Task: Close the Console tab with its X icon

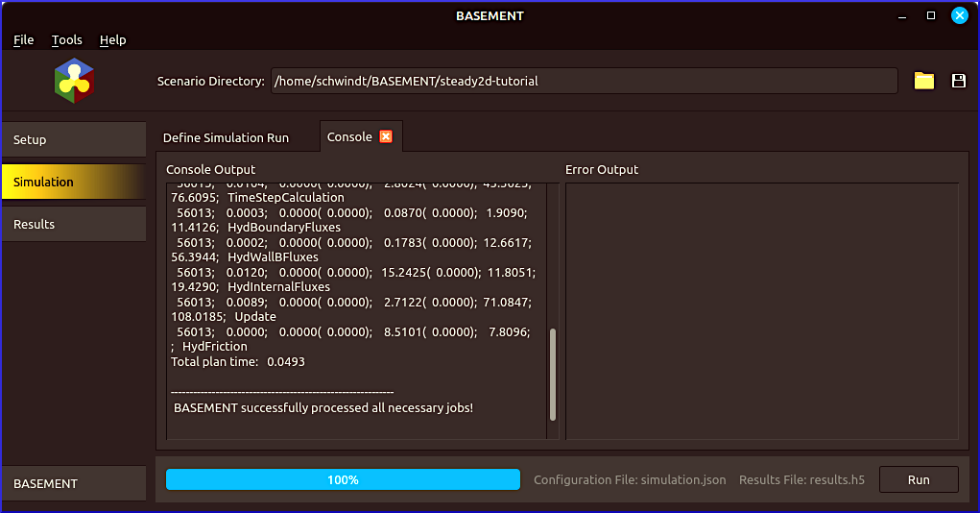Action: [386, 136]
